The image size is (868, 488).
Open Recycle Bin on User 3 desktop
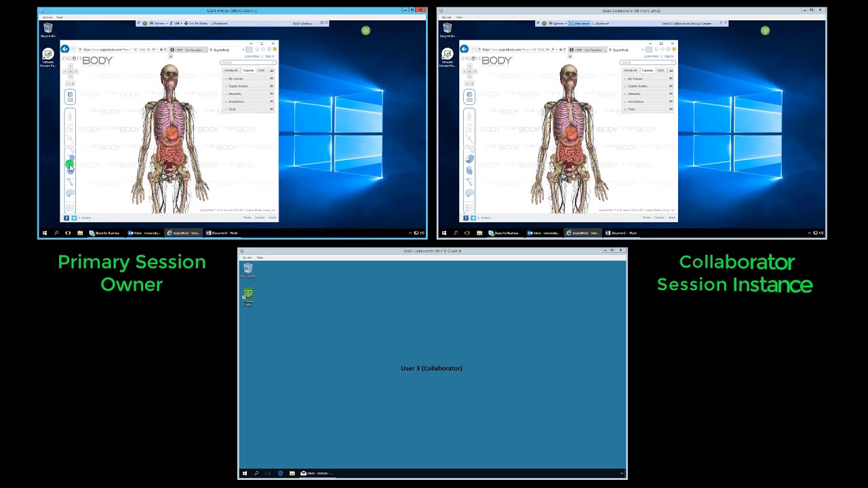pyautogui.click(x=248, y=270)
